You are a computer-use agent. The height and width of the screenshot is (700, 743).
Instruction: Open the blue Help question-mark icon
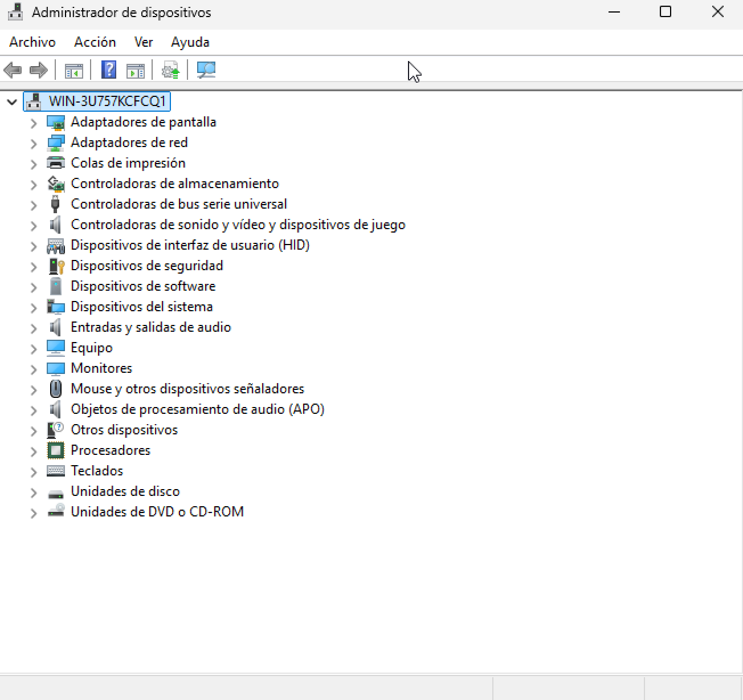pos(109,70)
